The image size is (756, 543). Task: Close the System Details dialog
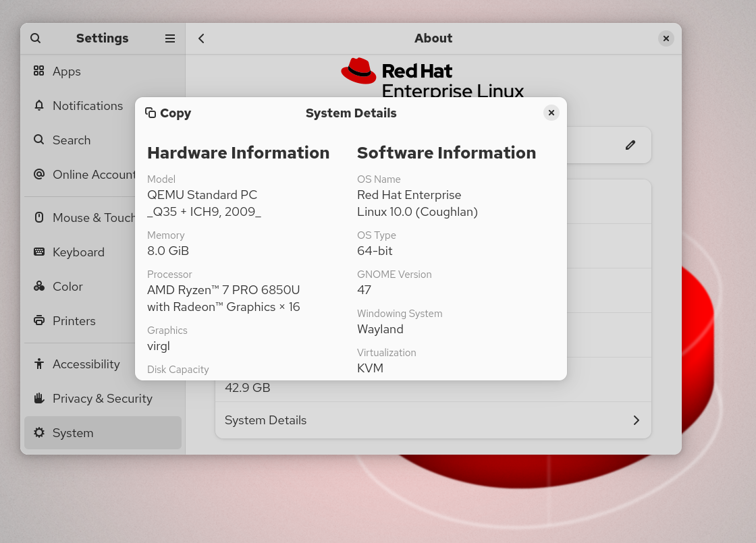551,113
